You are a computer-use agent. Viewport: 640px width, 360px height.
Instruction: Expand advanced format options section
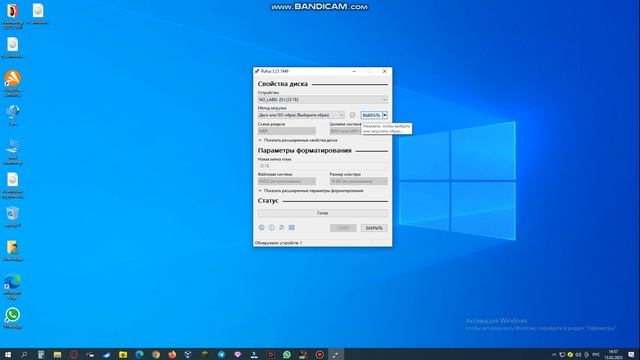(311, 191)
